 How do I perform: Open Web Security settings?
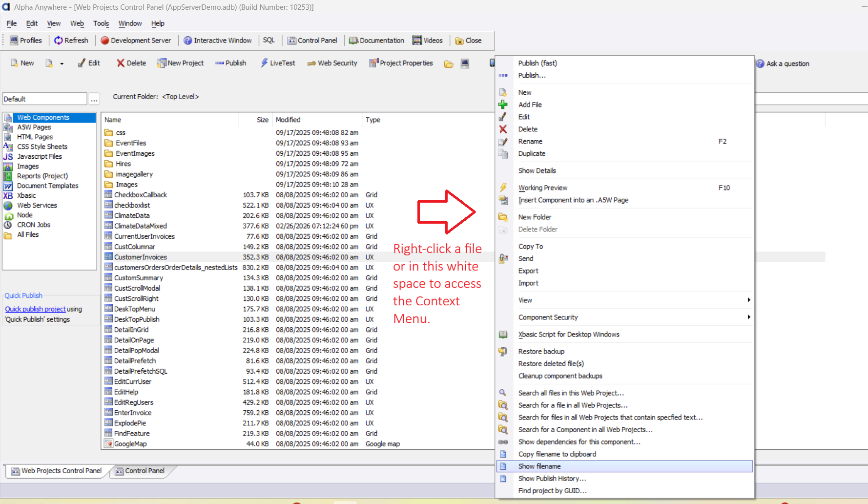[332, 63]
